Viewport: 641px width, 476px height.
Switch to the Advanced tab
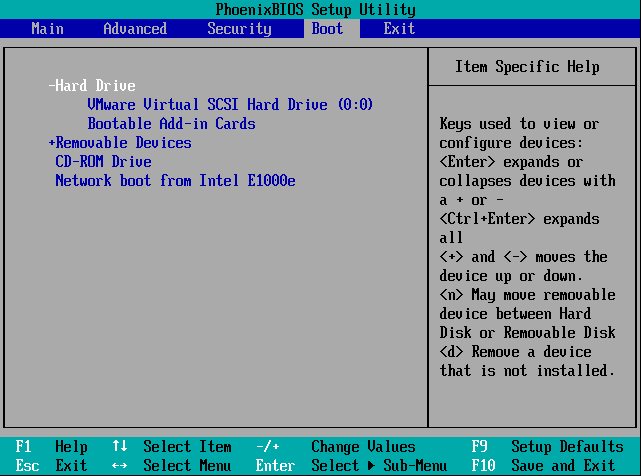(x=135, y=29)
